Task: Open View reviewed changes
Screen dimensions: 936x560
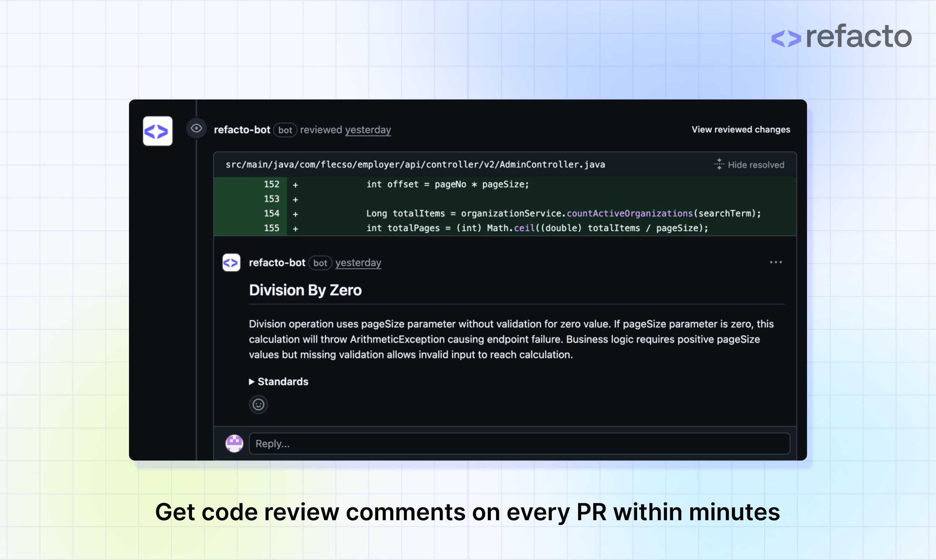Action: (740, 129)
